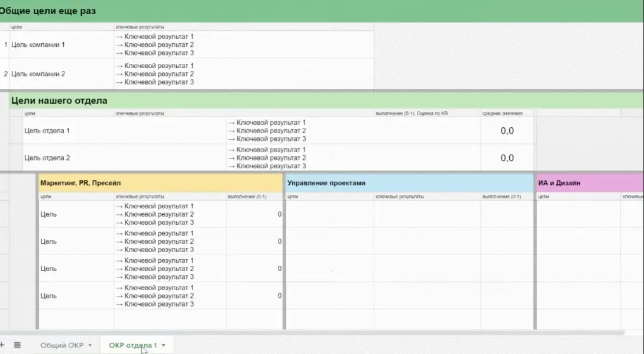644x354 pixels.
Task: Select the ИА и Дизайн header cell
Action: pyautogui.click(x=590, y=183)
